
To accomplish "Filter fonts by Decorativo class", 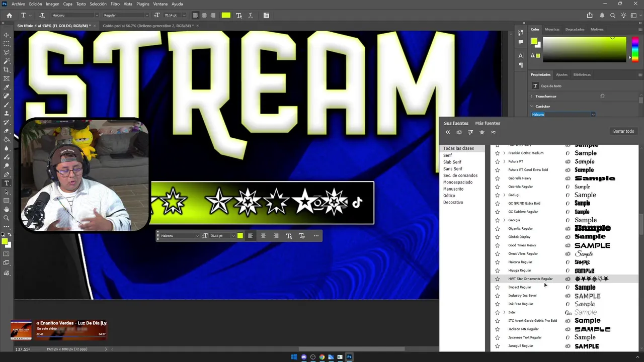I will coord(453,202).
